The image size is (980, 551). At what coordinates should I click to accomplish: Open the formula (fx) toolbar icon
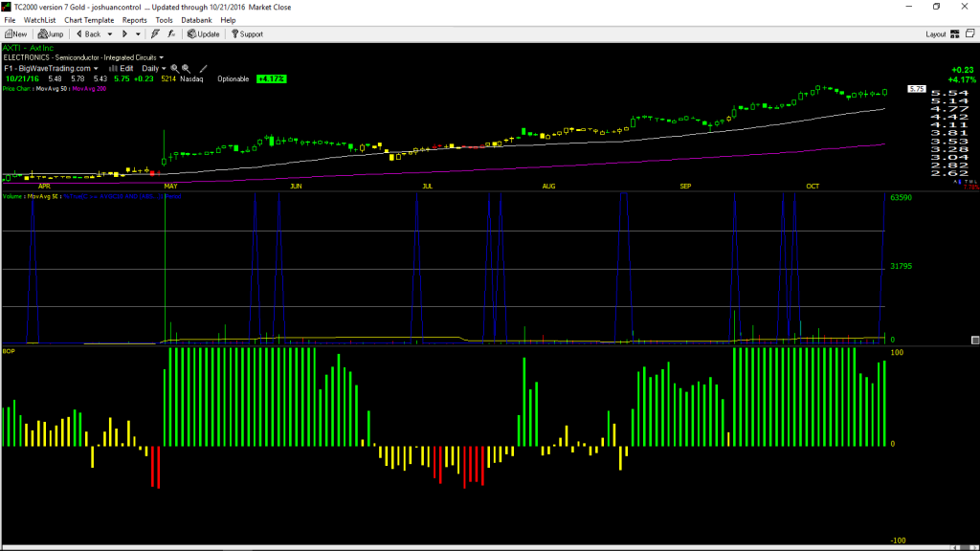click(171, 34)
